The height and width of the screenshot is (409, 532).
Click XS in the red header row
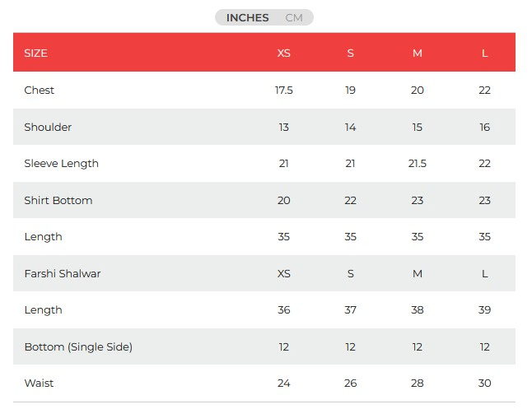(x=284, y=53)
